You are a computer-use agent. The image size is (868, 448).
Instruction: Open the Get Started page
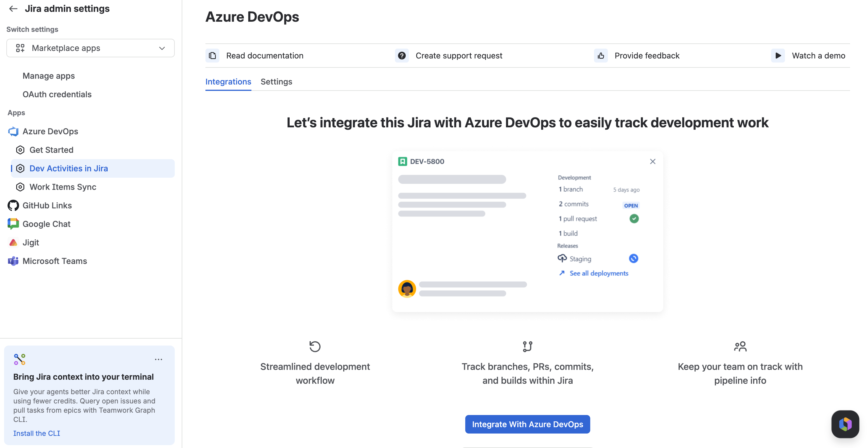pyautogui.click(x=51, y=150)
